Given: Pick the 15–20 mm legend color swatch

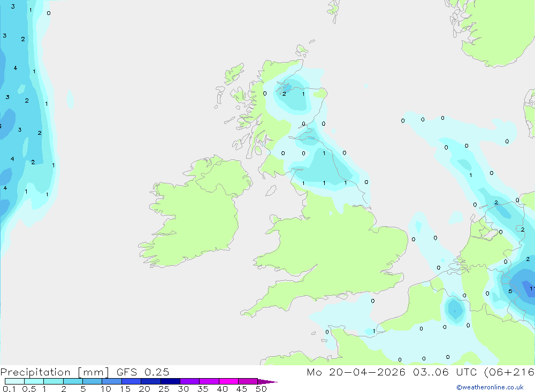Looking at the screenshot, I should click(x=132, y=381).
